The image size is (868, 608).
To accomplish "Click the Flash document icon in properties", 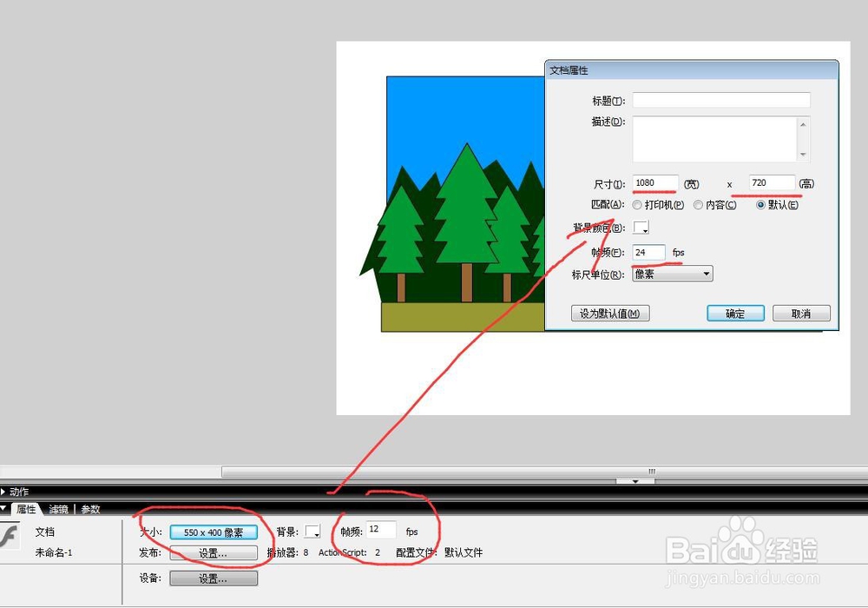I will 10,537.
